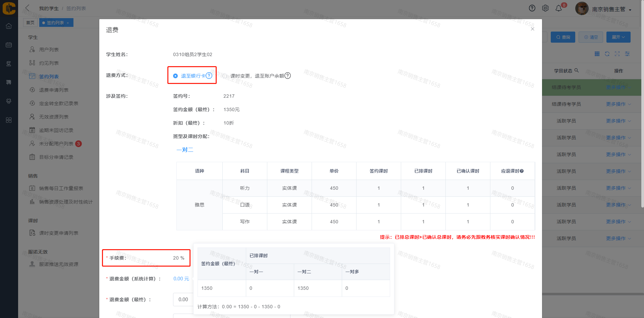Click the 查询 search button
Screen dimensions: 644x318
click(x=563, y=37)
